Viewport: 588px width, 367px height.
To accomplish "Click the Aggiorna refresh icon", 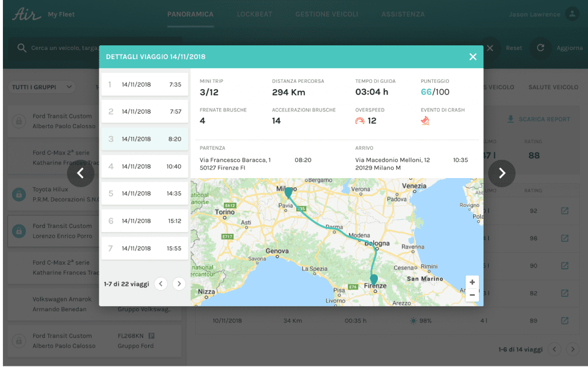I will pos(540,48).
